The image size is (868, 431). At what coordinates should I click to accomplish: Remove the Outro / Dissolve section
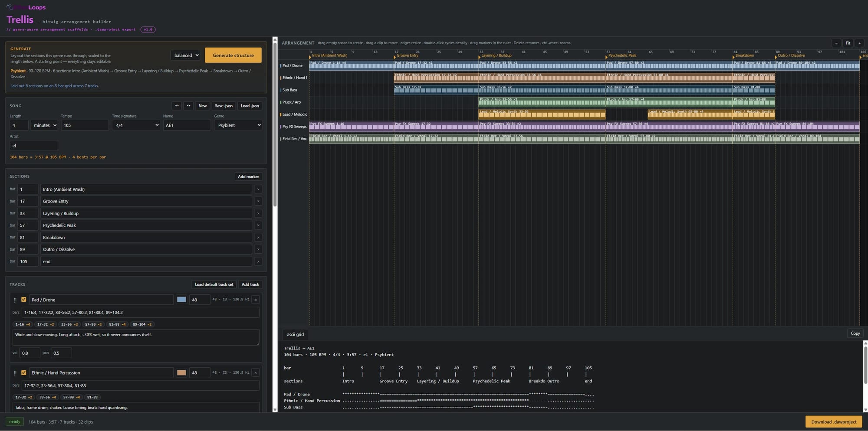pos(258,249)
